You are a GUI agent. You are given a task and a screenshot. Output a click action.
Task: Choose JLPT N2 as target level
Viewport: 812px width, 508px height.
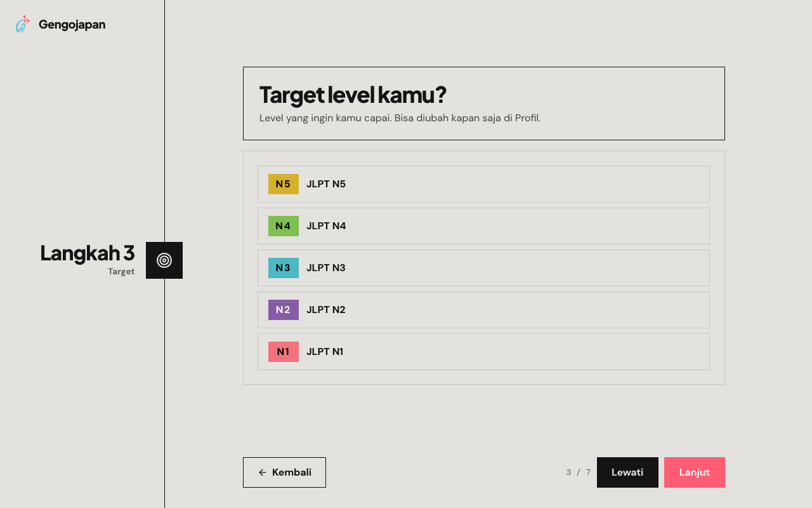[x=483, y=310]
